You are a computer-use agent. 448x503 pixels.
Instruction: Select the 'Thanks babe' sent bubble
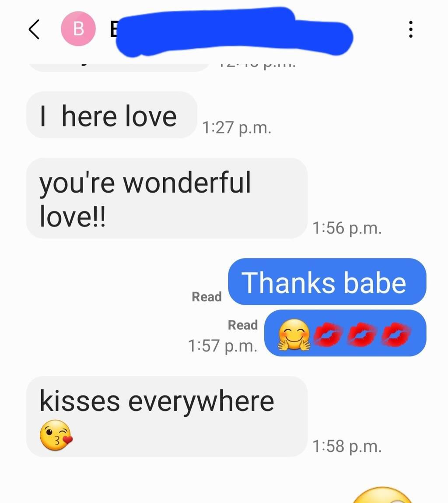coord(327,281)
